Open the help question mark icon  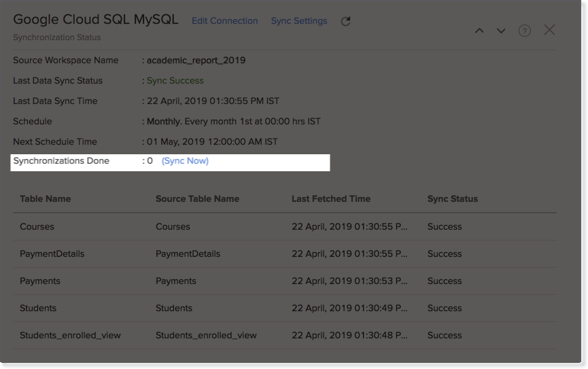tap(524, 31)
